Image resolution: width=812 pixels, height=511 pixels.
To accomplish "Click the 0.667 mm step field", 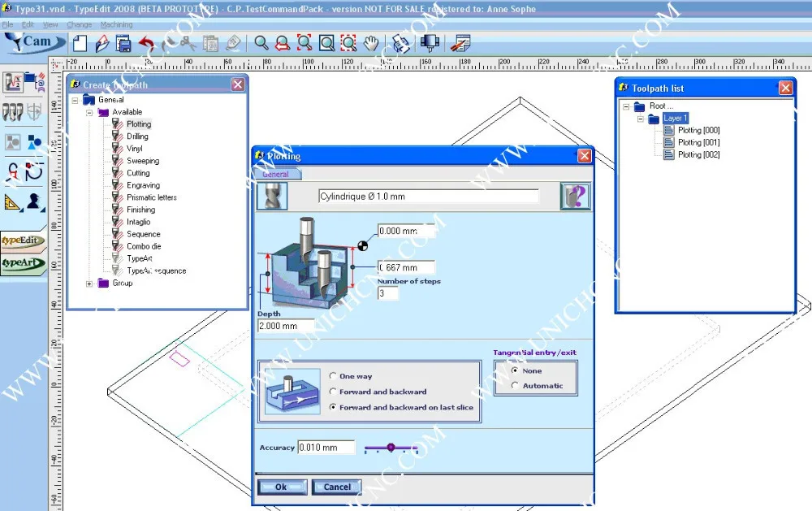I will [x=407, y=267].
